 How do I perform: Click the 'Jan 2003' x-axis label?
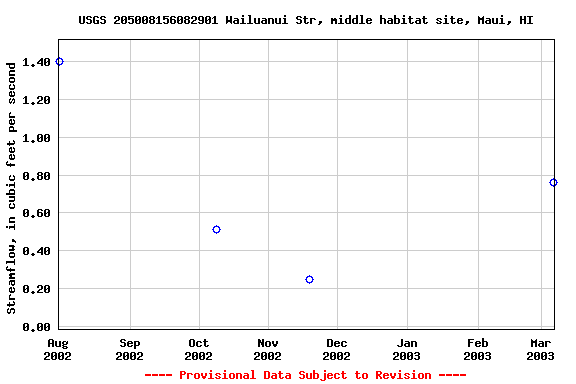coord(407,349)
